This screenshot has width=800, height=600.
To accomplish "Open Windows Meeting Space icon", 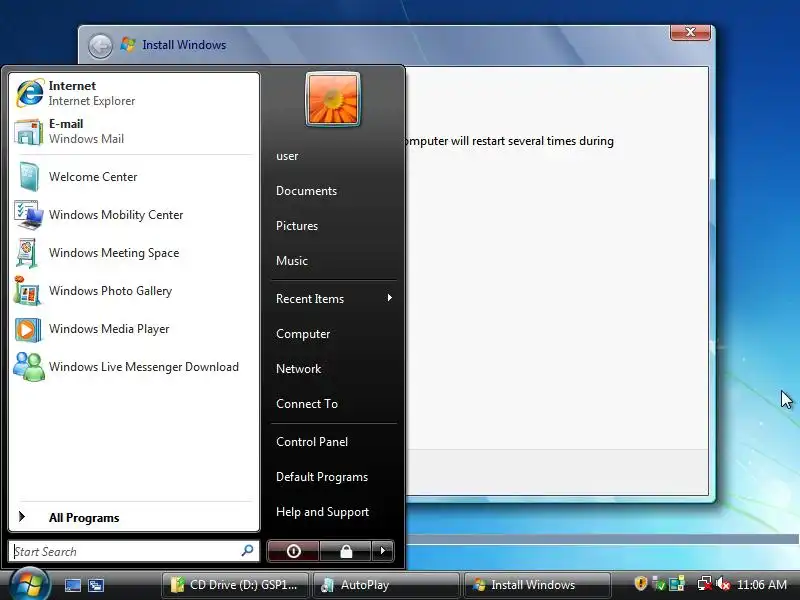I will coord(27,253).
